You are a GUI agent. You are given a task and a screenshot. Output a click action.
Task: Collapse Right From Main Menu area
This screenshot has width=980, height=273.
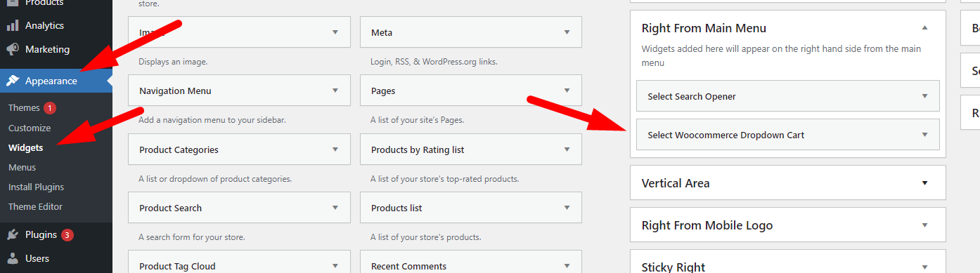tap(924, 28)
